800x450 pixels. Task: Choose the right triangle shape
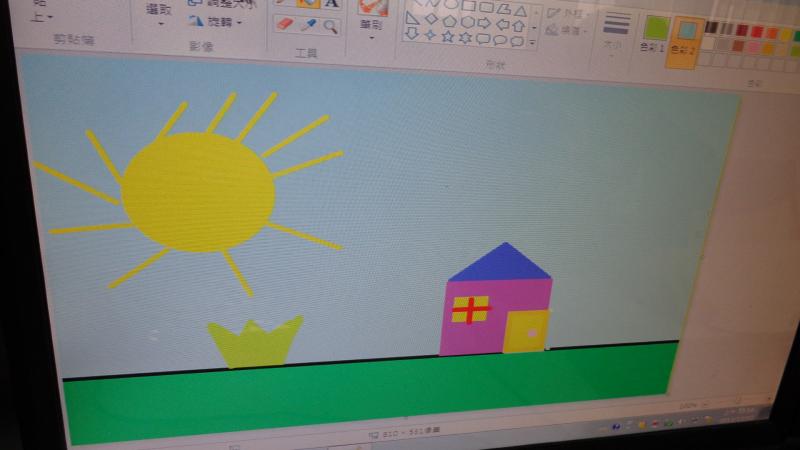coord(412,19)
